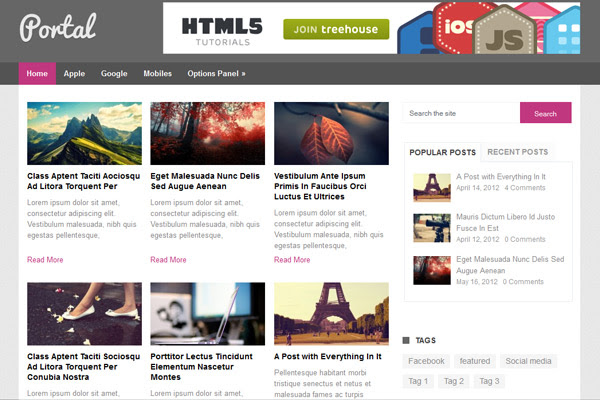This screenshot has width=600, height=400.
Task: Open 'A Post with Everything In It' main title
Action: pyautogui.click(x=328, y=356)
